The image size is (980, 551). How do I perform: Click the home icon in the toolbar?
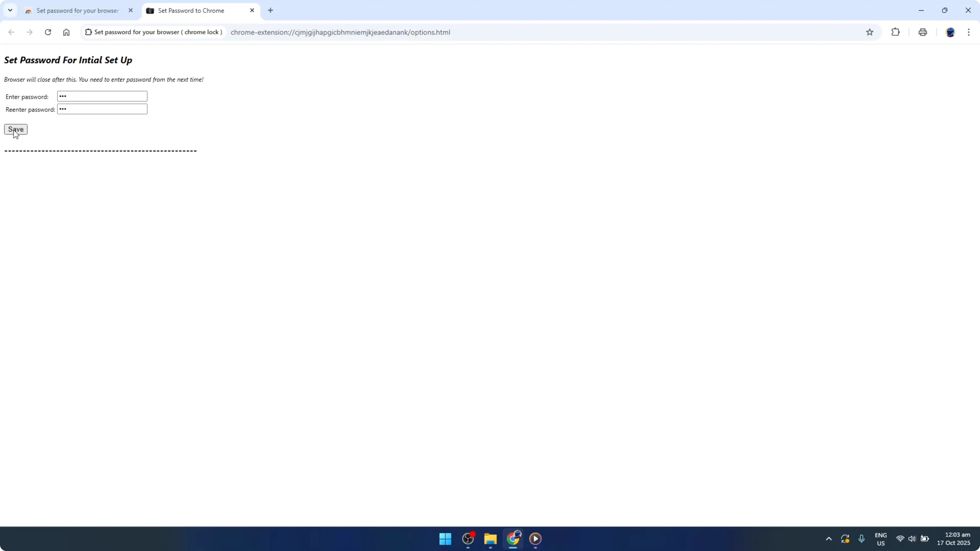66,32
